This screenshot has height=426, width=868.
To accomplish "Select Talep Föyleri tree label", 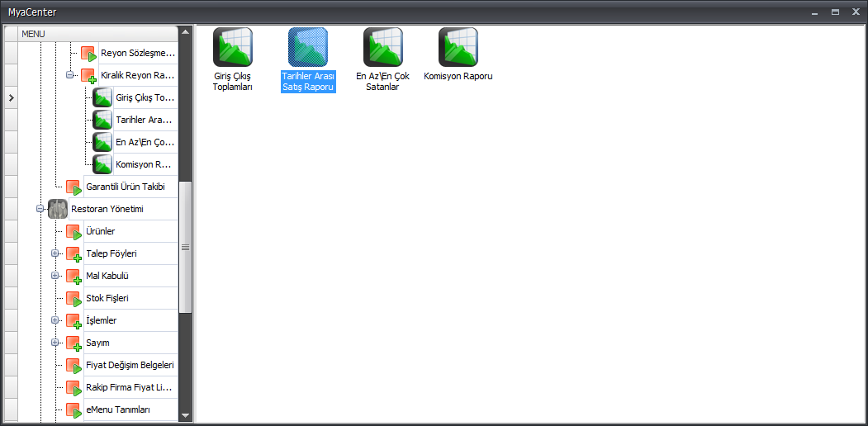I will coord(111,254).
